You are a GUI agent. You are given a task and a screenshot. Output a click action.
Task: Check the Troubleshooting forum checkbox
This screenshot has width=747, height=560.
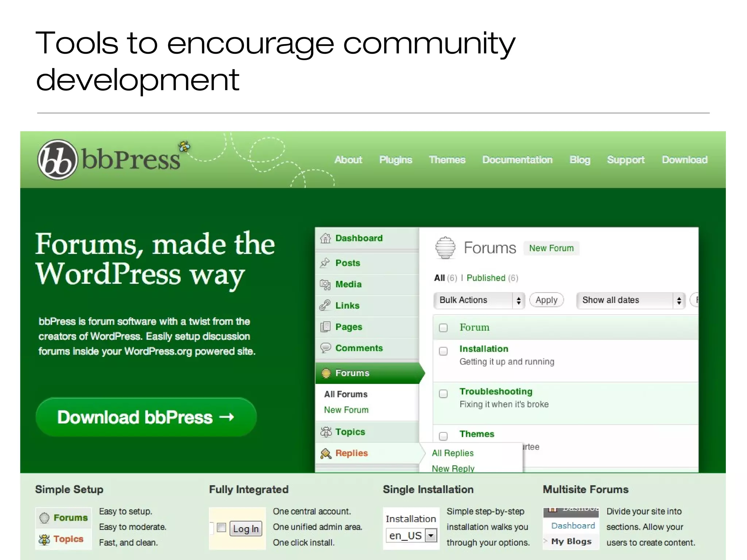[x=443, y=394]
